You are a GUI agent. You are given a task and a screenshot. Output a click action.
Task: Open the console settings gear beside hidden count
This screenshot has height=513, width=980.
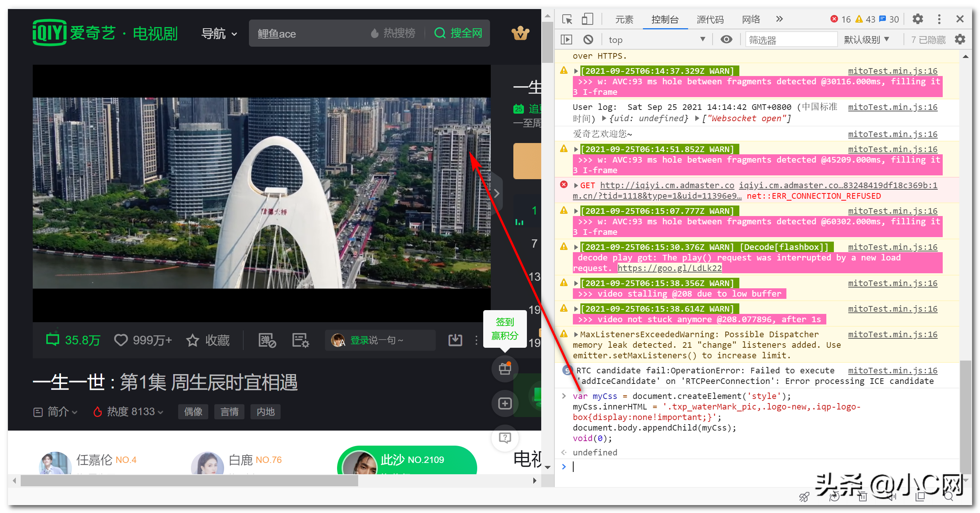pos(960,40)
